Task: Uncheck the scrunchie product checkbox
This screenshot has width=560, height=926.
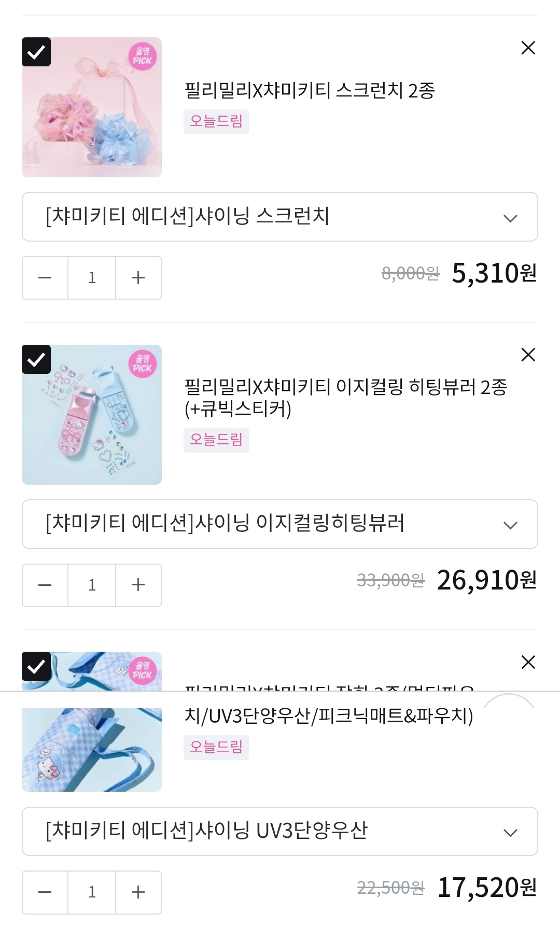Action: (36, 52)
